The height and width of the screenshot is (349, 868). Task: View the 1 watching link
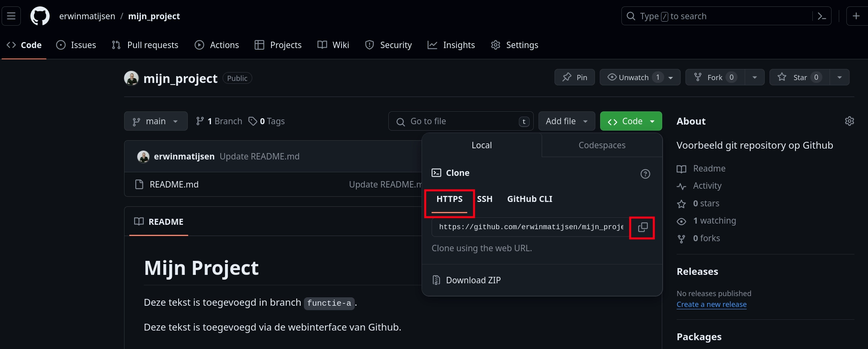click(706, 221)
